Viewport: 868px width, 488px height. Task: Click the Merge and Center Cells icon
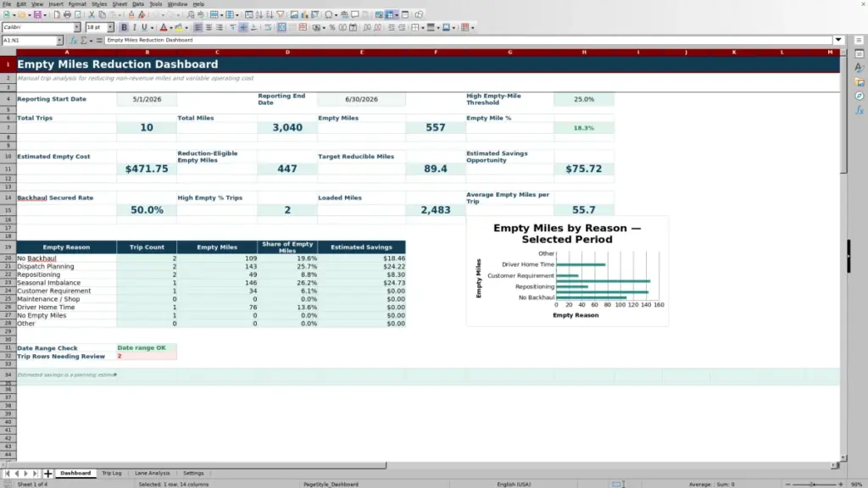pos(281,27)
